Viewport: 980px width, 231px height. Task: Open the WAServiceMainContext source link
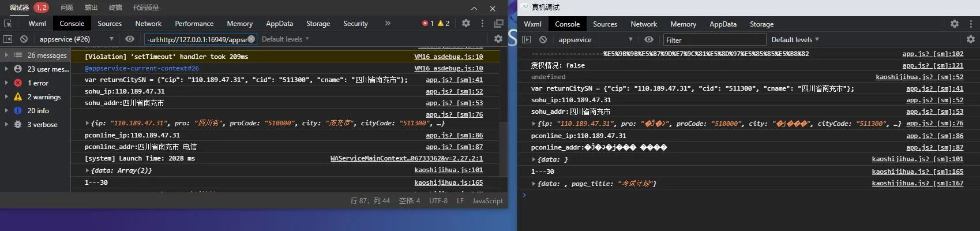click(407, 158)
